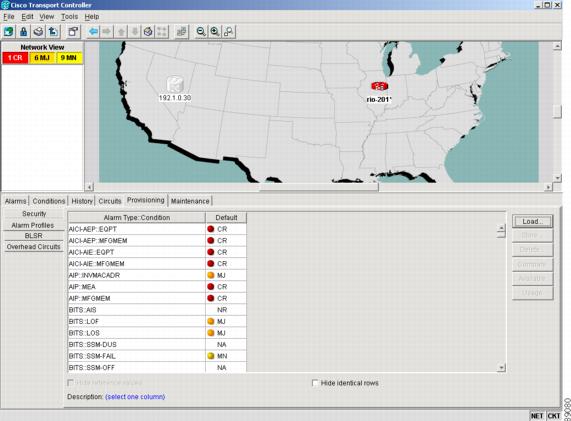Click the lock node toolbar icon
Screen dimensions: 571x421
[x=24, y=32]
